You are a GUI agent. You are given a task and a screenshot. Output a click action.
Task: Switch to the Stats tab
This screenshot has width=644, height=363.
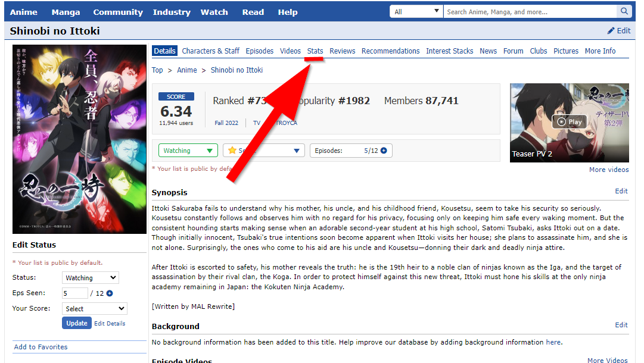click(x=315, y=51)
